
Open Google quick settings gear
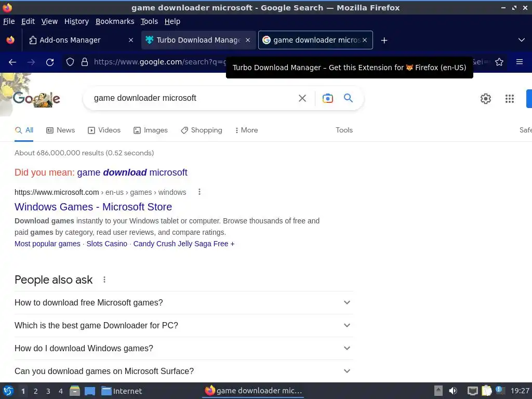(486, 99)
